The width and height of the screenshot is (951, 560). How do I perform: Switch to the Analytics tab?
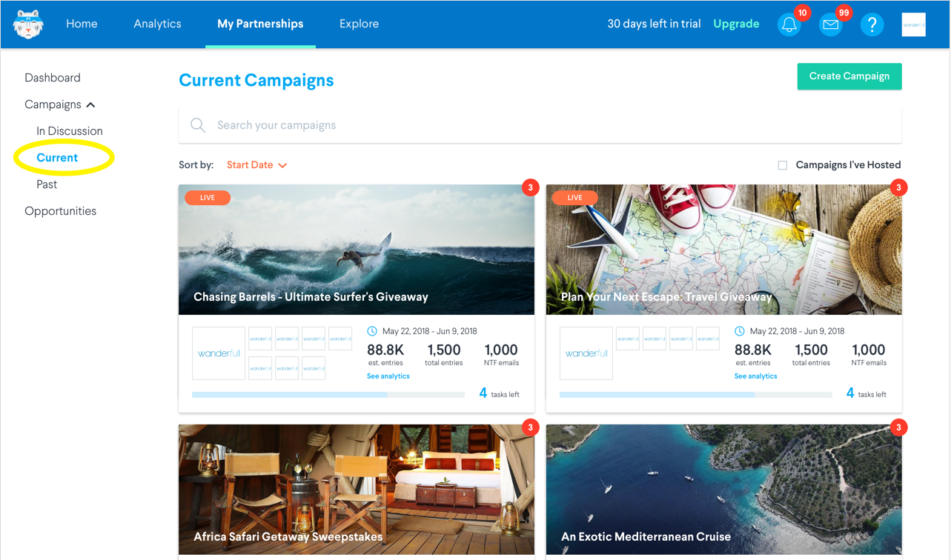coord(157,24)
